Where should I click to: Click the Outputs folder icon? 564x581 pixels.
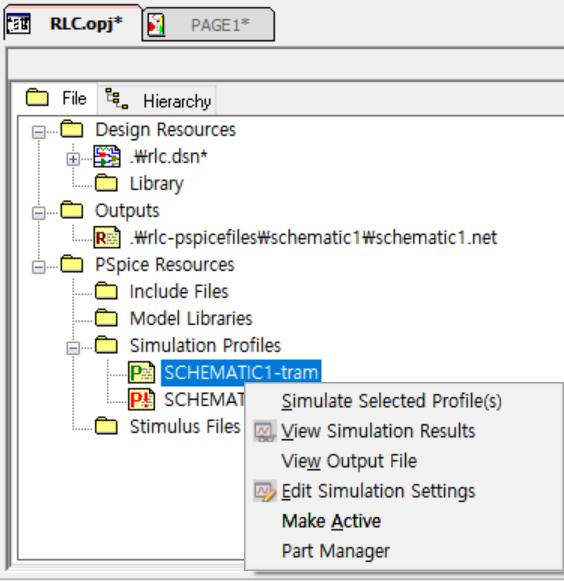(72, 210)
